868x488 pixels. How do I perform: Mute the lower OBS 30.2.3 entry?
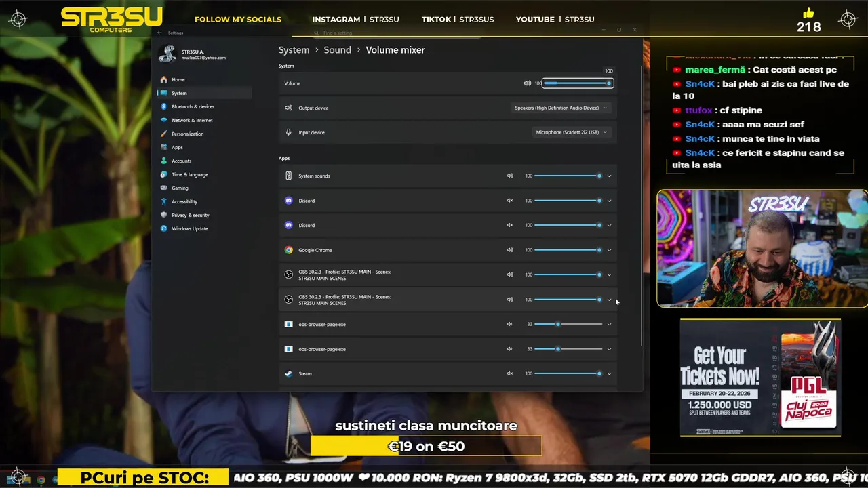pos(510,300)
